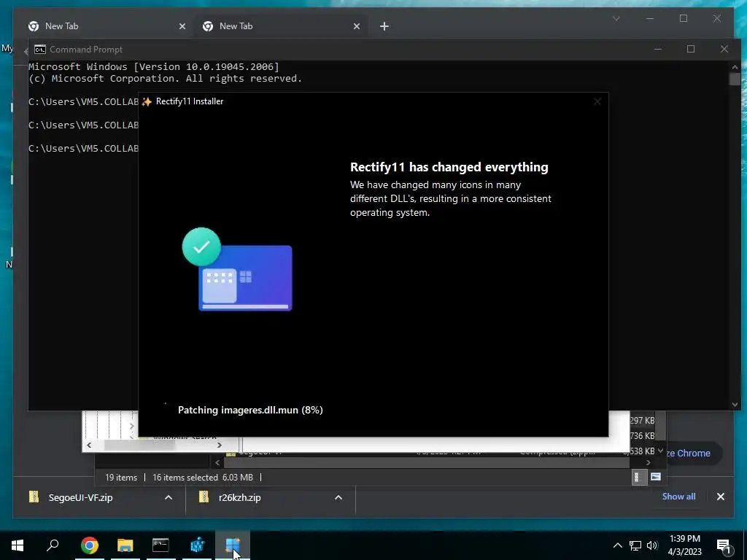Screen dimensions: 747x560
Task: Close the Chrome New Tab next to the plus button
Action: (356, 27)
